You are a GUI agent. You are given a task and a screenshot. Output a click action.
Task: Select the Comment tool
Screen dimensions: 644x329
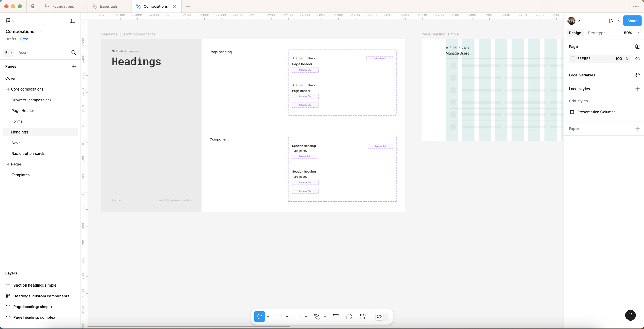pos(349,317)
